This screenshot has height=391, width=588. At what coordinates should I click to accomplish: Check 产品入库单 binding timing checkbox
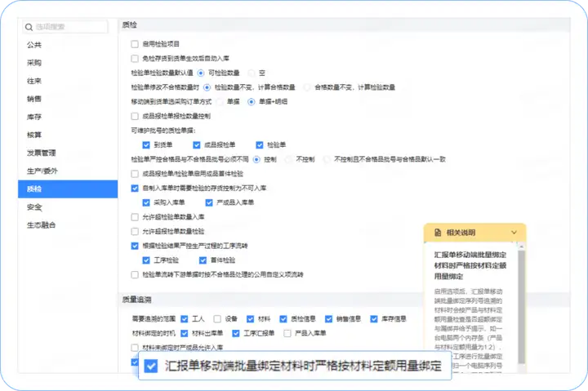[287, 333]
